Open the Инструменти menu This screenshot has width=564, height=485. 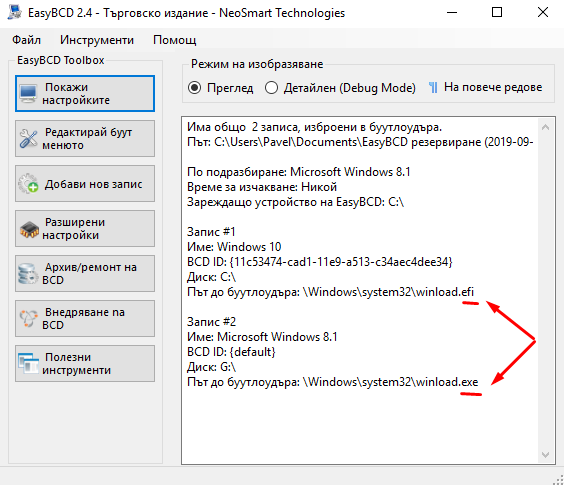click(x=97, y=40)
